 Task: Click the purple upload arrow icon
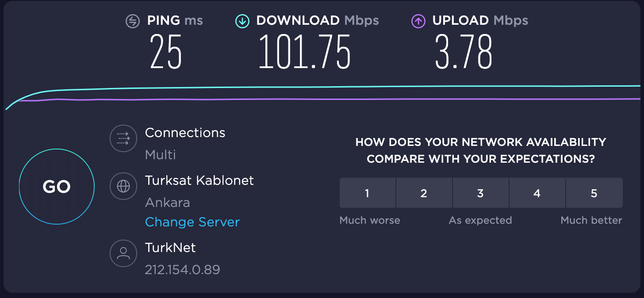coord(418,21)
